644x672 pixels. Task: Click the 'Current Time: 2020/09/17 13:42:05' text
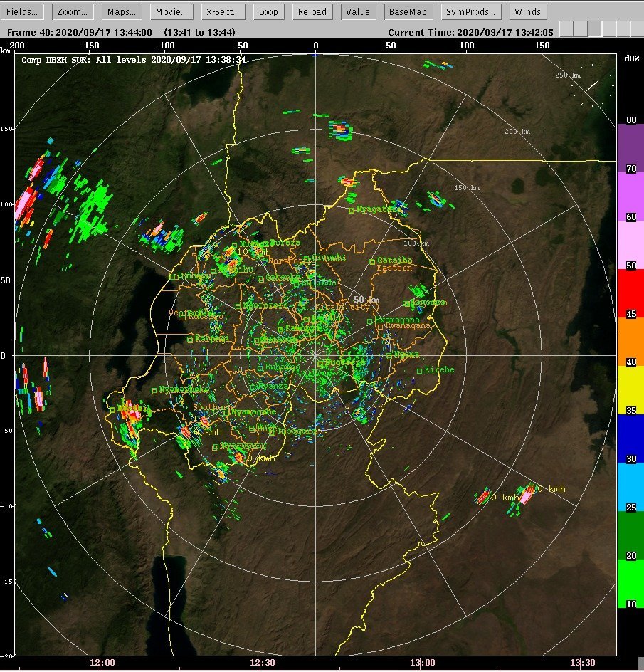click(470, 32)
